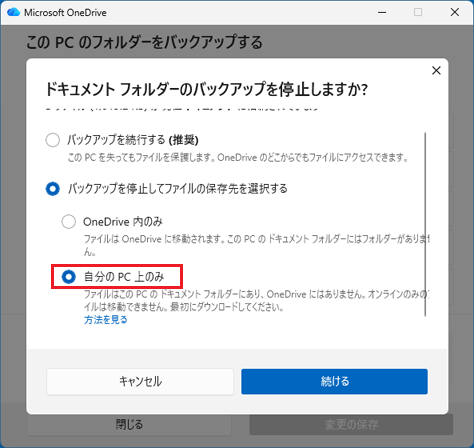Choose the "OneDrive 内のみ" radio option
474x448 pixels.
(x=68, y=222)
